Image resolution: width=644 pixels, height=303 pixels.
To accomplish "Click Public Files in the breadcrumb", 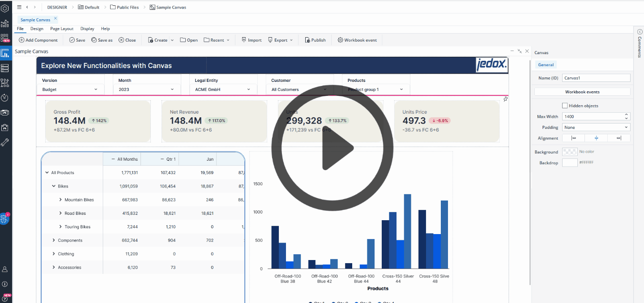I will (x=127, y=7).
